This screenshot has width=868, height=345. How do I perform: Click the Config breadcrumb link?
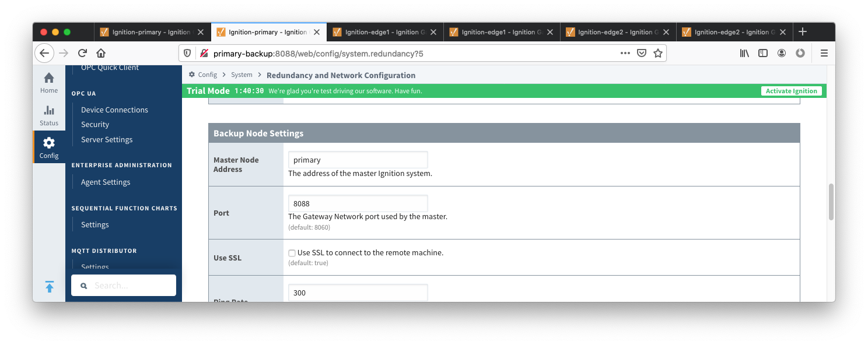coord(207,75)
